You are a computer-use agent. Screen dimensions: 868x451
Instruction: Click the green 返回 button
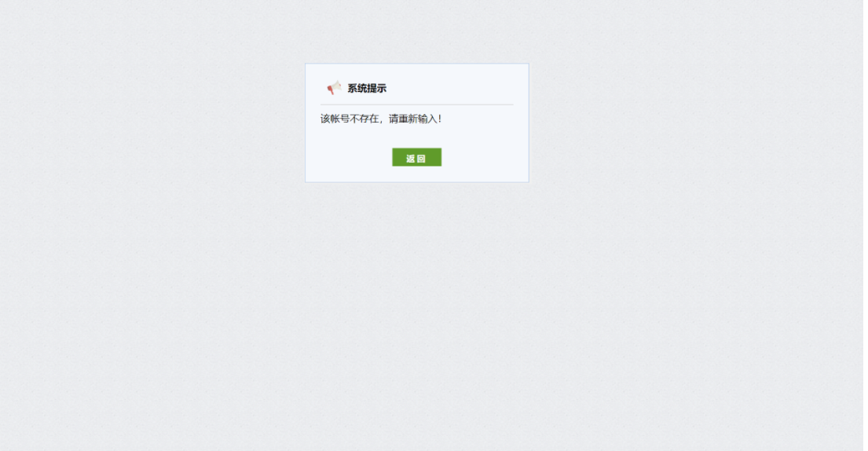tap(416, 157)
